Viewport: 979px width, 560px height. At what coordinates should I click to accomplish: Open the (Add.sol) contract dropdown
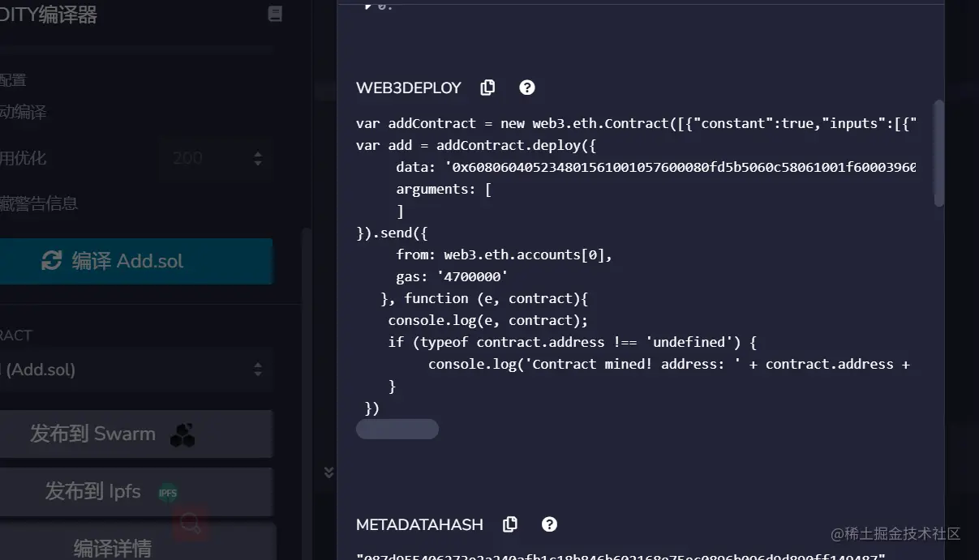pyautogui.click(x=135, y=370)
